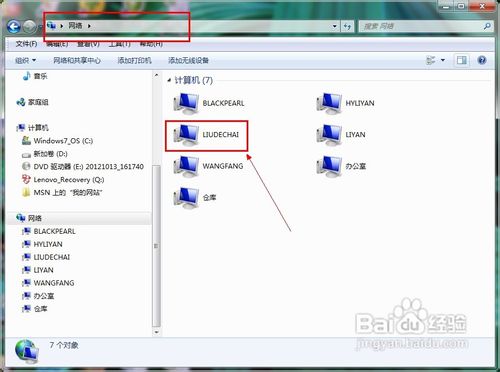The height and width of the screenshot is (372, 500).
Task: Click the network globe icon in details pane
Action: [x=27, y=352]
